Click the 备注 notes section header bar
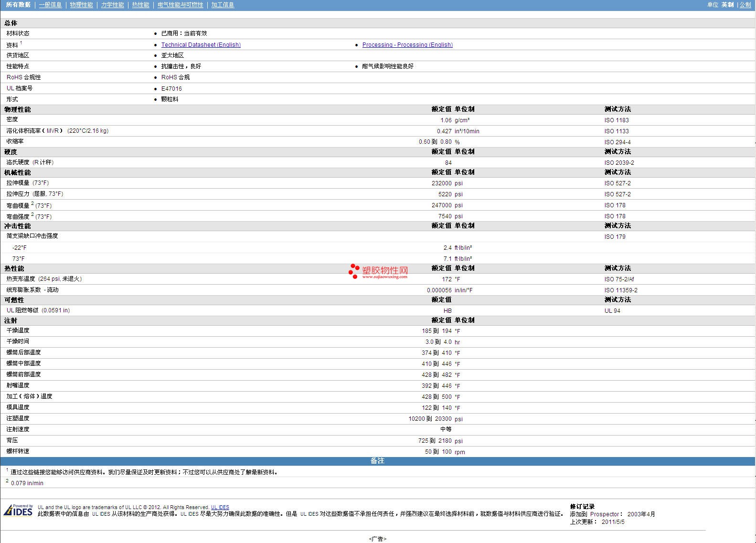 377,461
